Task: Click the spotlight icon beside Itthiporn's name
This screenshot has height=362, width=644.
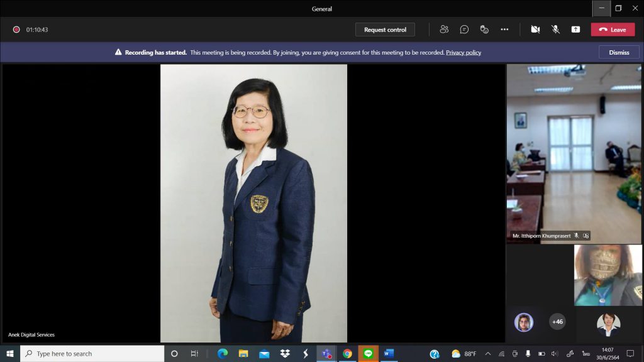Action: click(586, 236)
